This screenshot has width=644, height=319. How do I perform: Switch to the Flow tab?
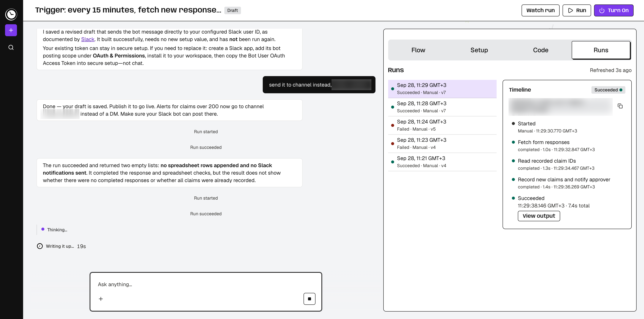pos(418,50)
